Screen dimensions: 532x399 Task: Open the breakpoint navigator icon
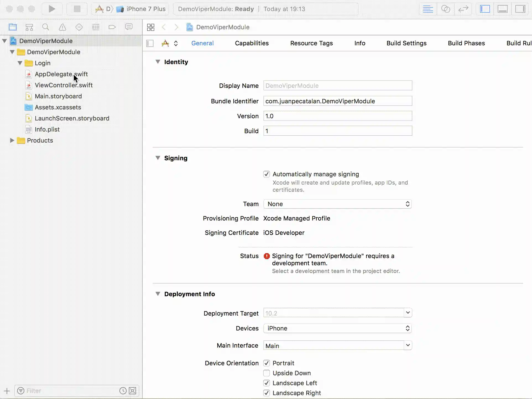(112, 27)
